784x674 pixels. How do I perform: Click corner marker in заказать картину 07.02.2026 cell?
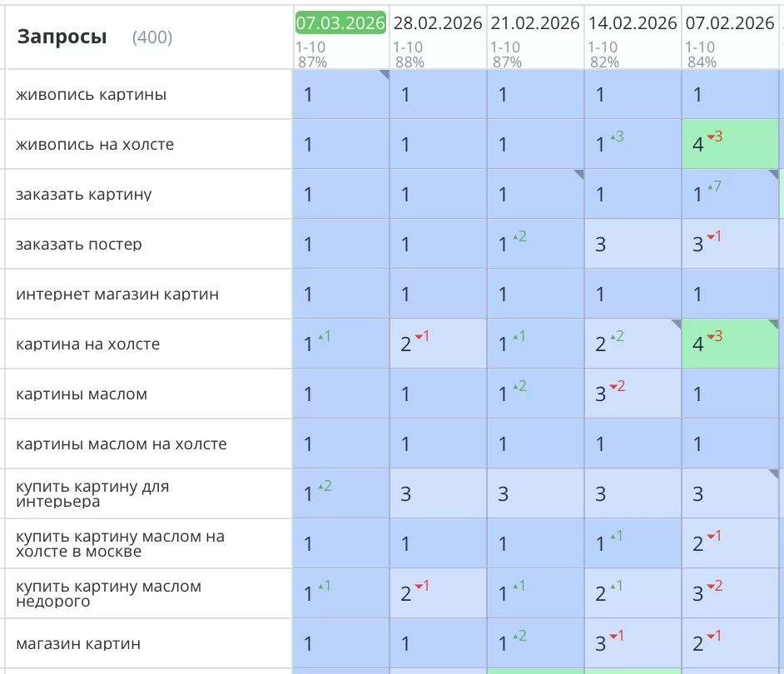coord(773,175)
